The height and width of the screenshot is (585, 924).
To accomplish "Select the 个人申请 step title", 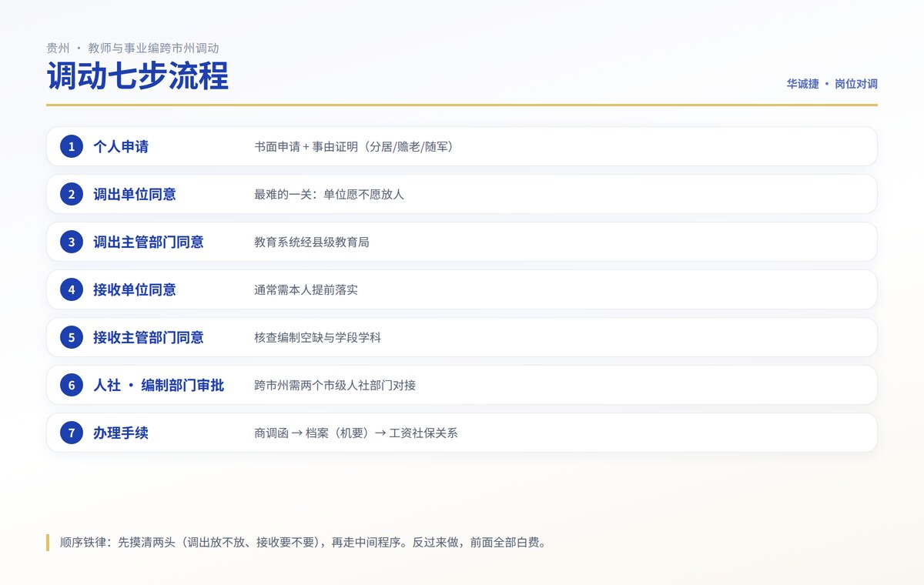I will coord(121,146).
